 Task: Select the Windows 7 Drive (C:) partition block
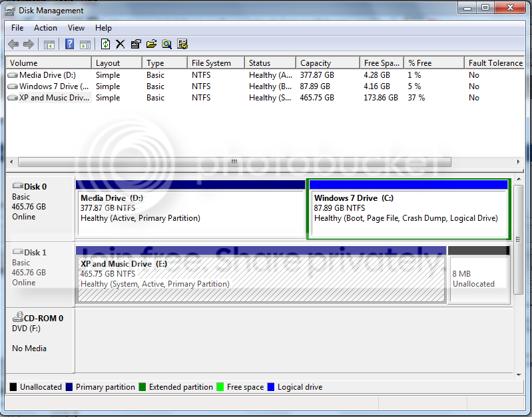click(409, 209)
